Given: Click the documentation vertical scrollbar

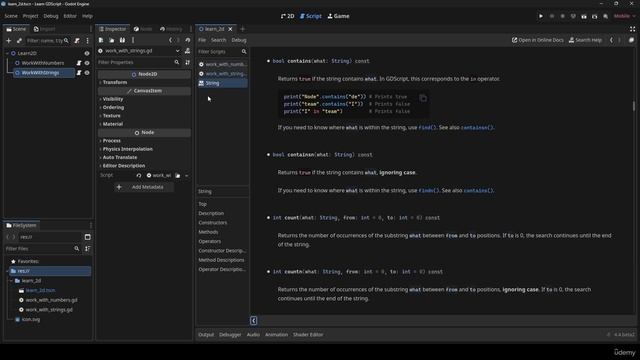Looking at the screenshot, I should pos(634,106).
